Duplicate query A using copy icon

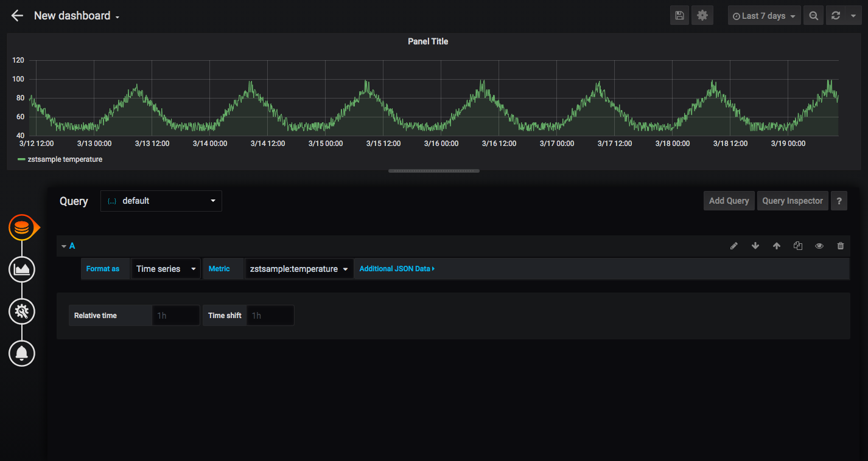point(798,246)
